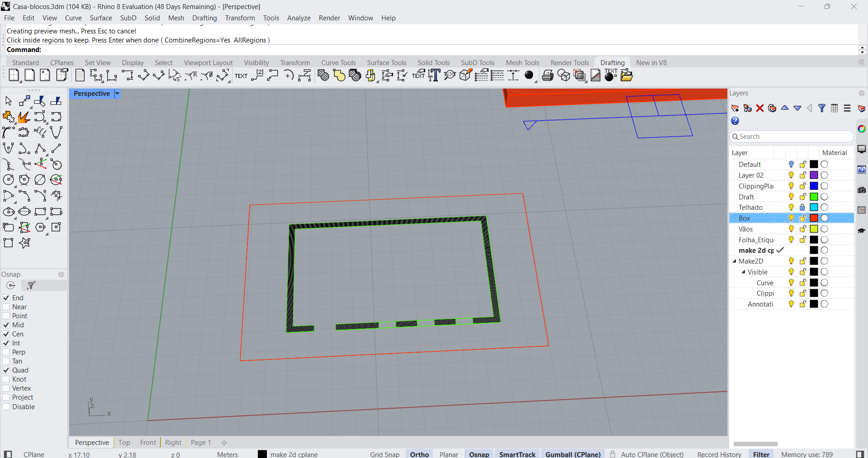
Task: Hide the Draft layer using lightbulb
Action: (791, 197)
